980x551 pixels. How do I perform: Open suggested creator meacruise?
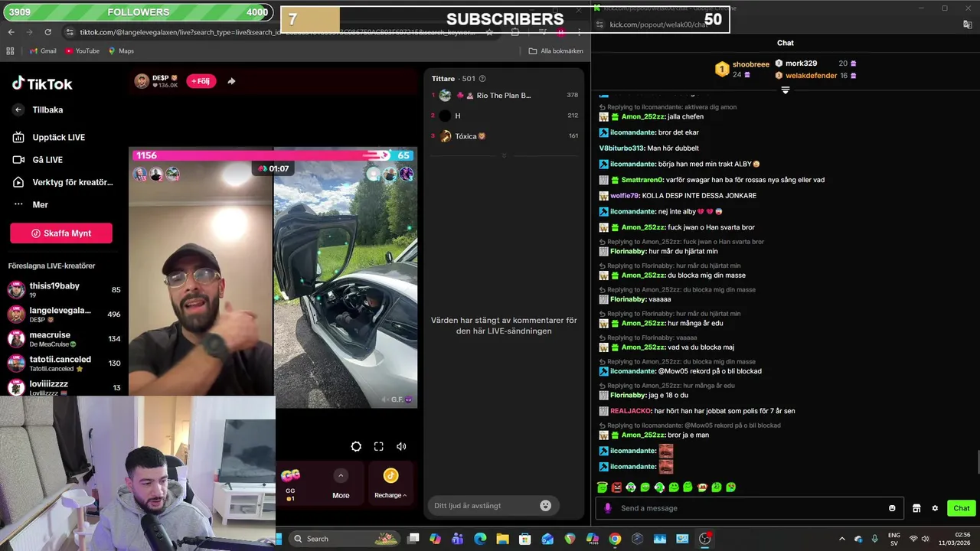click(64, 338)
